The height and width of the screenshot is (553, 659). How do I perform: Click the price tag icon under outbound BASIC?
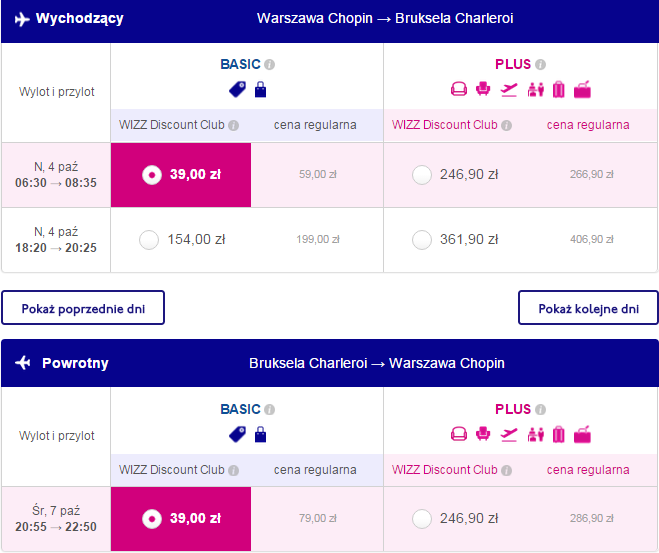pos(237,90)
